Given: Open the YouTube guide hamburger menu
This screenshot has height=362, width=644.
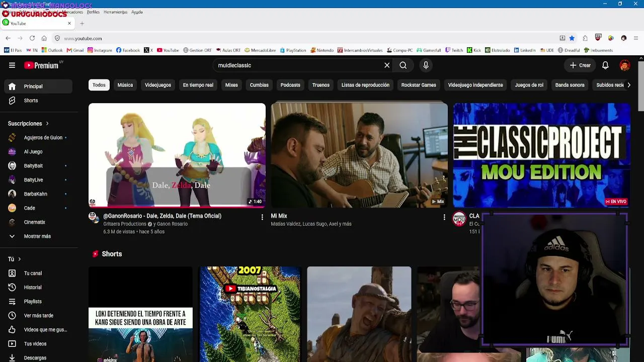Looking at the screenshot, I should [12, 65].
